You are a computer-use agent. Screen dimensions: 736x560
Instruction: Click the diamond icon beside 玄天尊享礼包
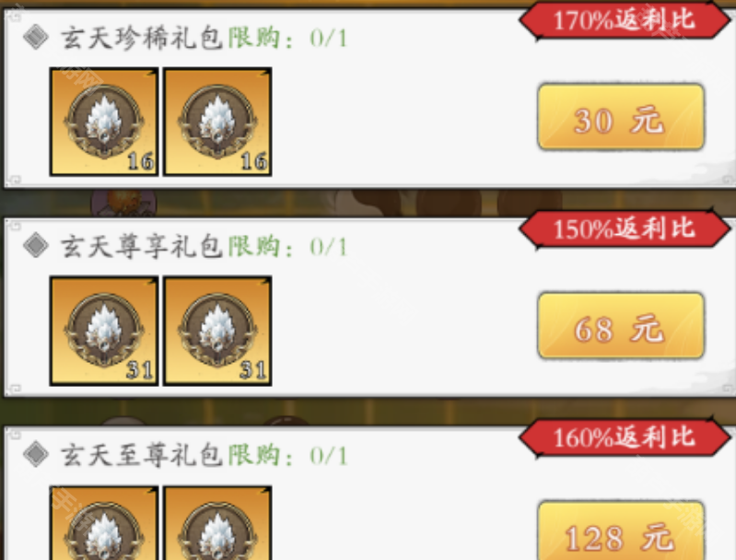pos(36,246)
